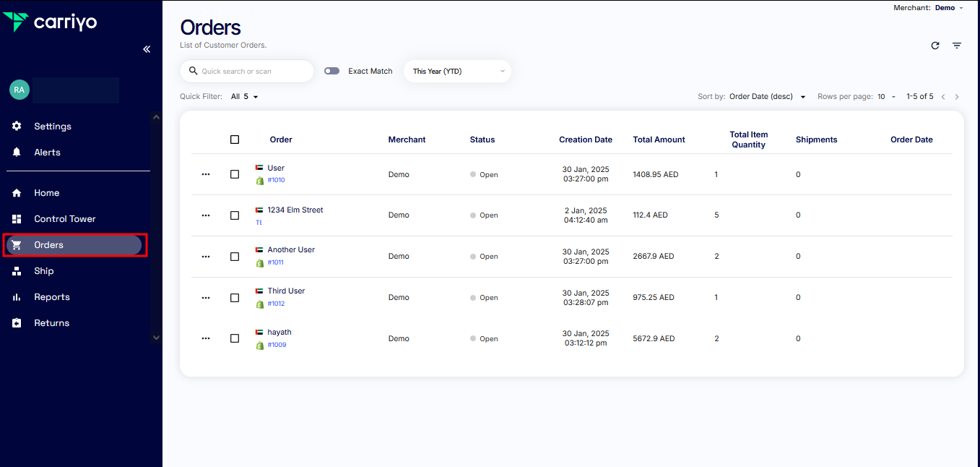980x467 pixels.
Task: Click Shopify icon beside order #1009
Action: pyautogui.click(x=260, y=346)
